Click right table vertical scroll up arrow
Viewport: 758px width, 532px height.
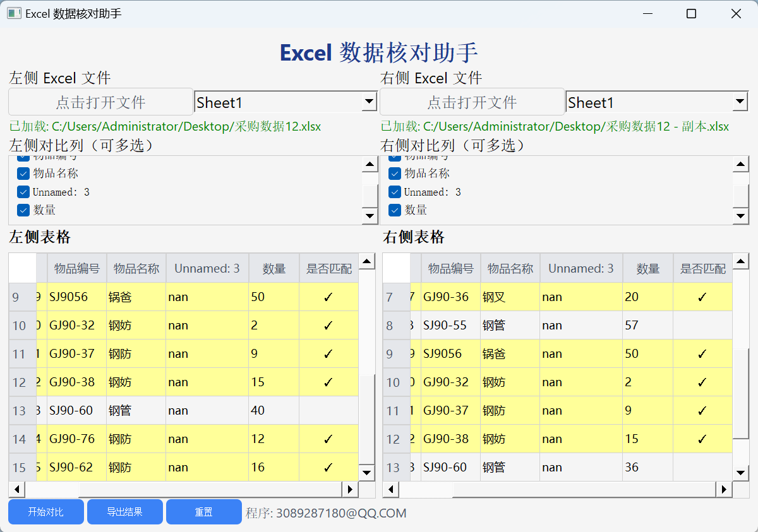(741, 261)
